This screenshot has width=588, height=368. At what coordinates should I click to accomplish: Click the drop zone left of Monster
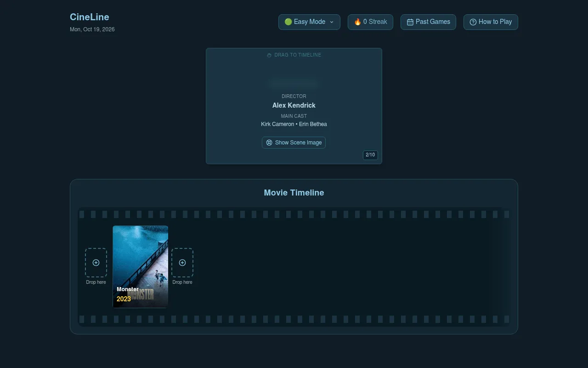(x=96, y=263)
